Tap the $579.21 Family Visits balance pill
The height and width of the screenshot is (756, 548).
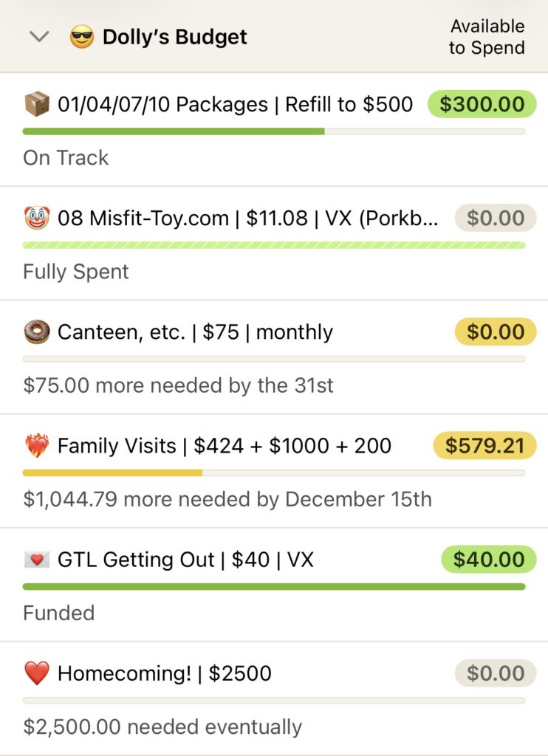click(x=484, y=445)
